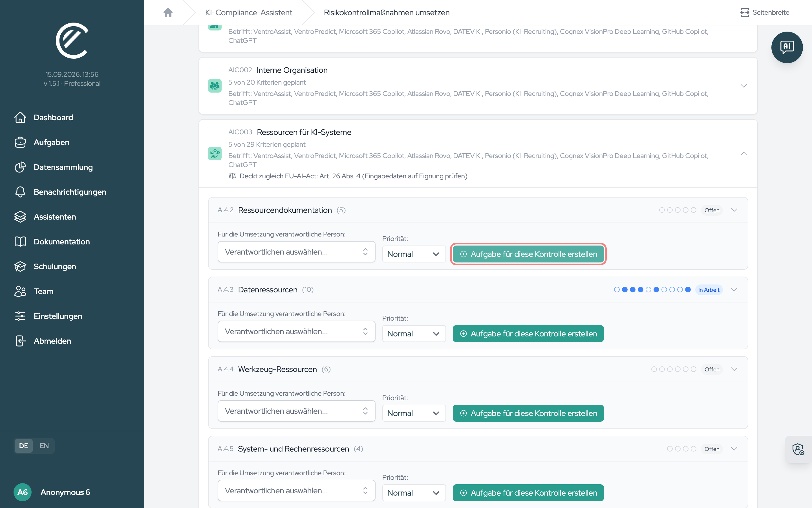Open the AI chat assistant button
This screenshot has width=812, height=508.
(787, 47)
